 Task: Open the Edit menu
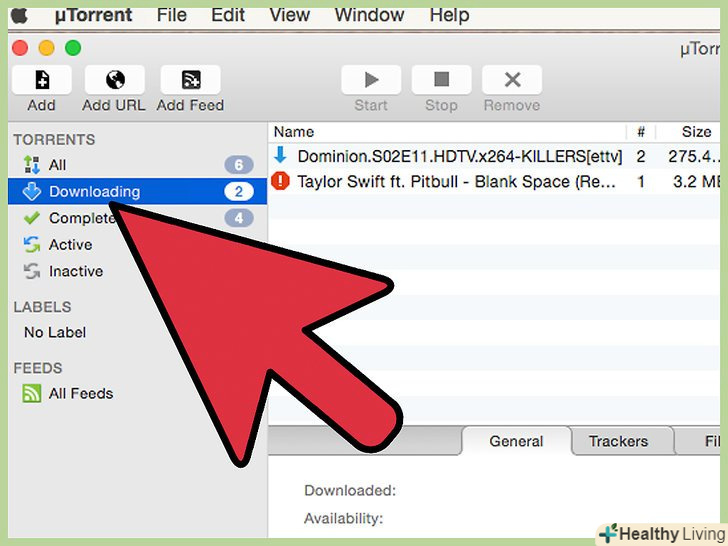pyautogui.click(x=228, y=15)
